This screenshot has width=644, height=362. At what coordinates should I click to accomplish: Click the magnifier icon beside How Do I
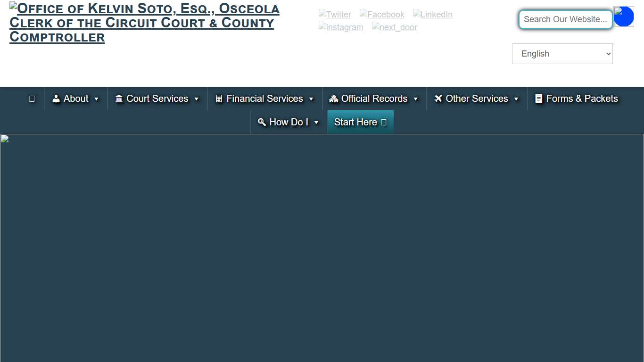click(x=262, y=122)
